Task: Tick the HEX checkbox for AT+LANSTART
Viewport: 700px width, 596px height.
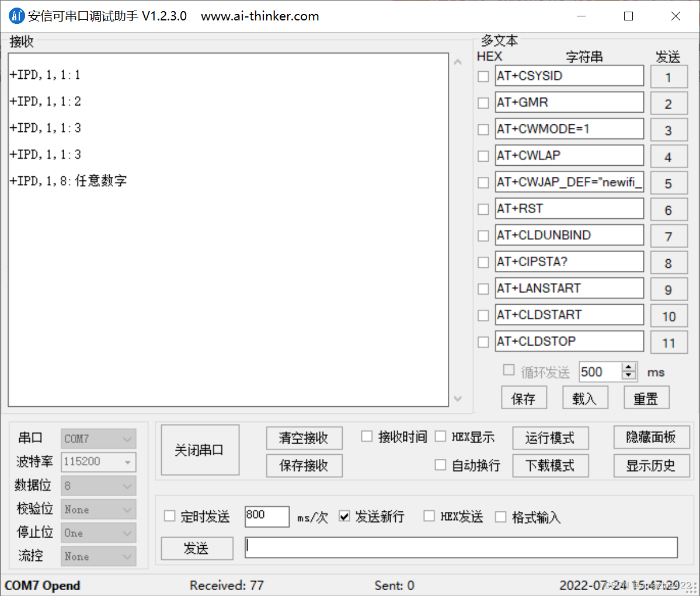Action: pyautogui.click(x=483, y=289)
